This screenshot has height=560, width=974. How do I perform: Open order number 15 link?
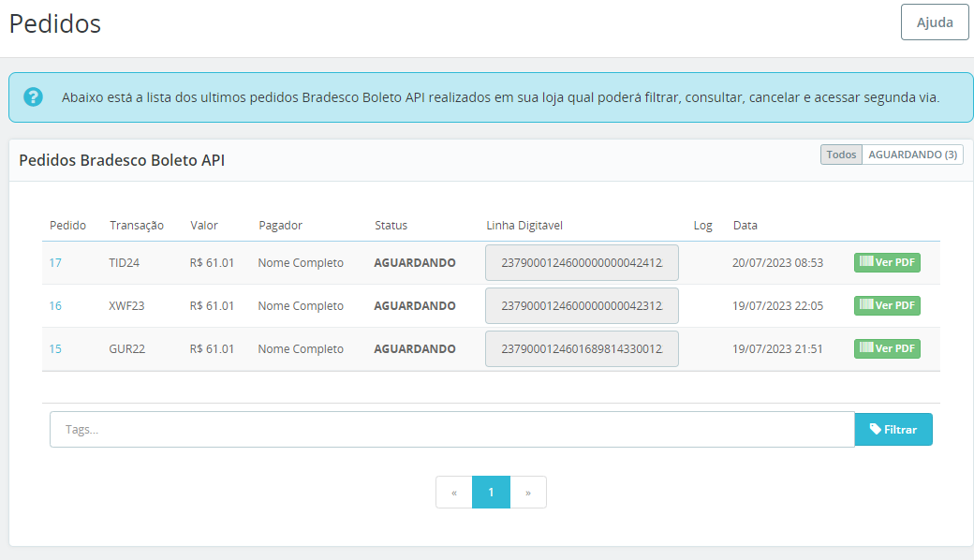point(55,349)
